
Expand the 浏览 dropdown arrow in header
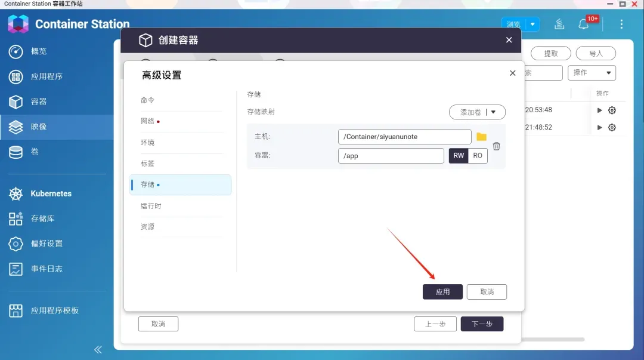coord(532,24)
